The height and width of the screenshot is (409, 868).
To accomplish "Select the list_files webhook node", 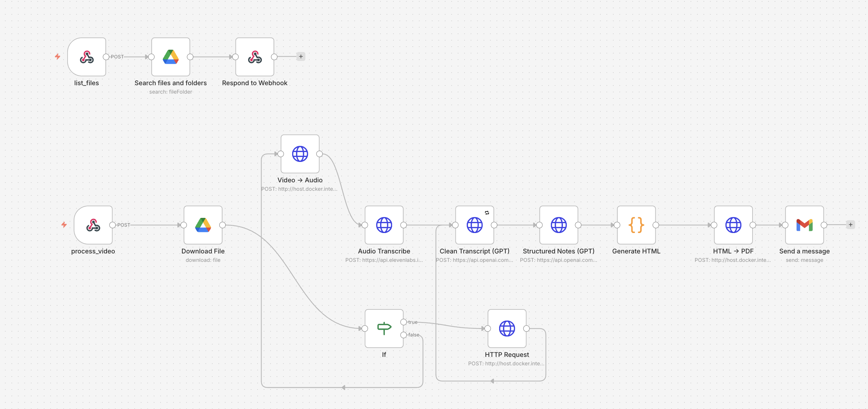I will (87, 57).
